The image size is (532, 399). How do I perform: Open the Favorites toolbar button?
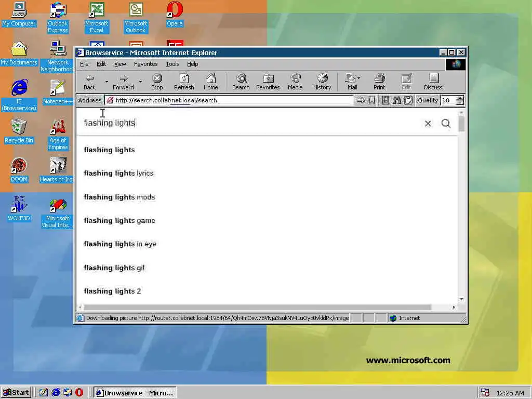(x=268, y=82)
